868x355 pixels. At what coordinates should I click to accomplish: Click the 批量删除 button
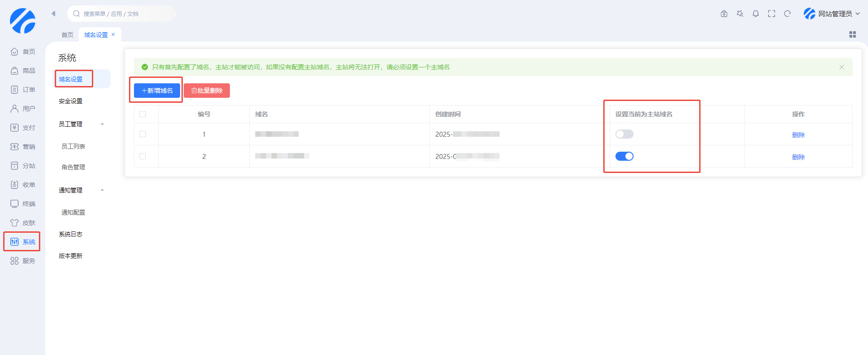point(207,91)
